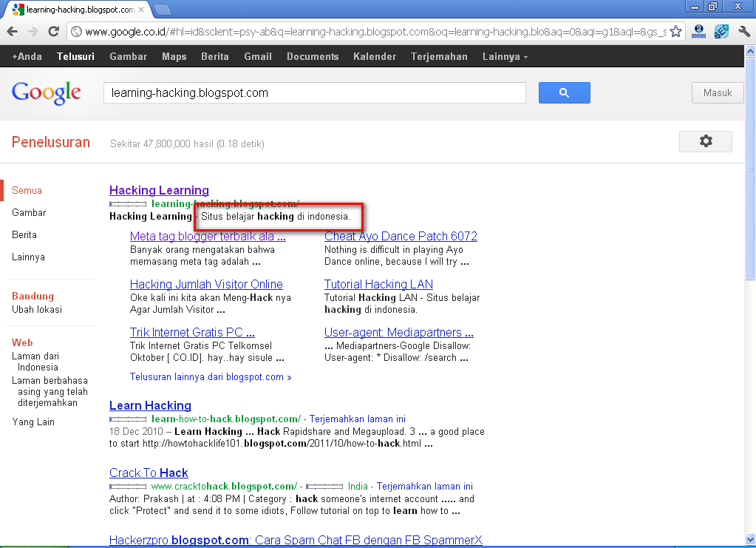Open the Hackerzpro.blogspot.com result title

(x=296, y=541)
